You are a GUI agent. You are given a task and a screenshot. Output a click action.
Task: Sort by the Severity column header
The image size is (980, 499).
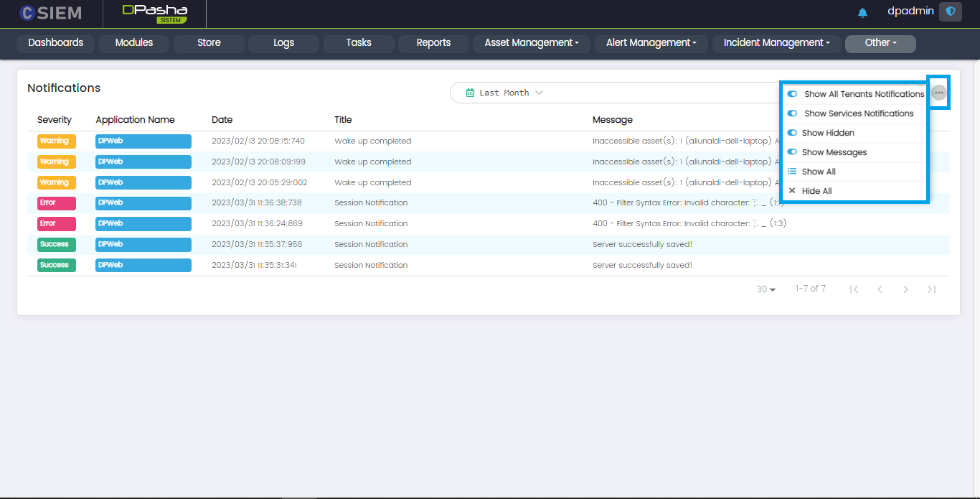pyautogui.click(x=55, y=120)
